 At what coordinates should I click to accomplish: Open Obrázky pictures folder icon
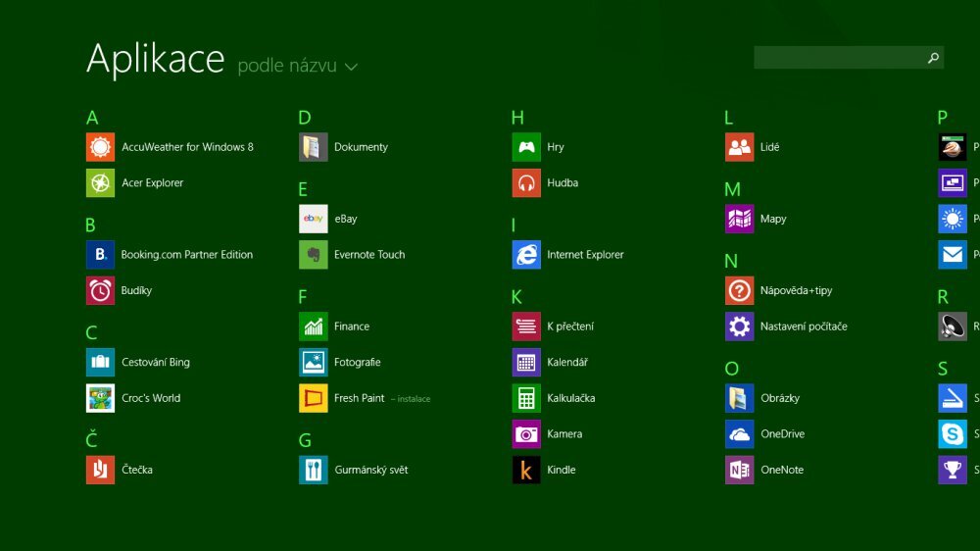coord(739,398)
